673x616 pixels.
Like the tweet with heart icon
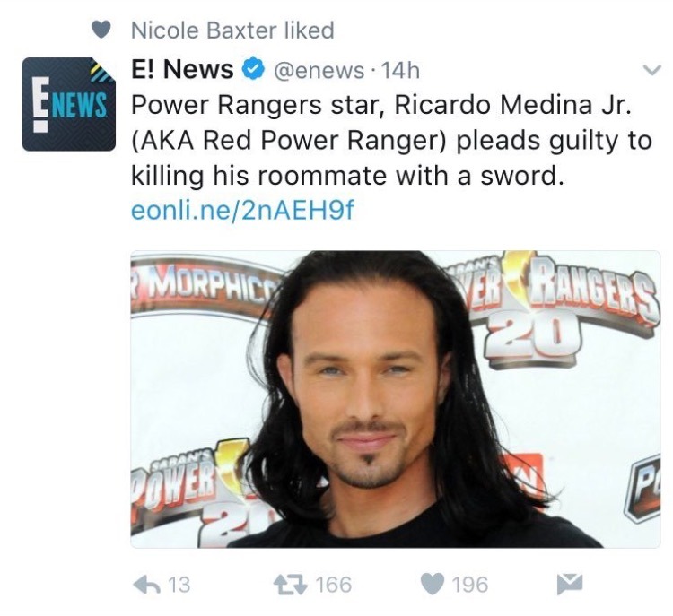[x=433, y=585]
